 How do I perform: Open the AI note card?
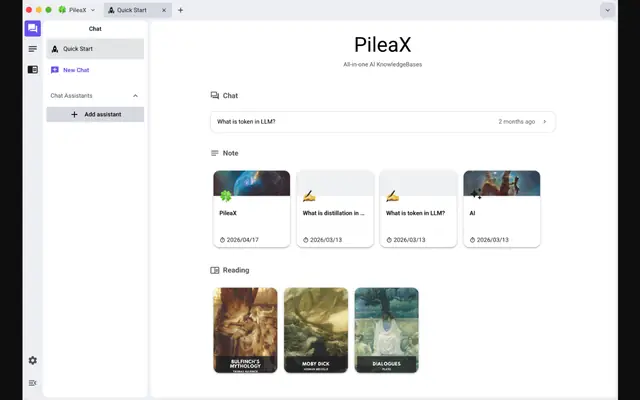click(x=502, y=209)
